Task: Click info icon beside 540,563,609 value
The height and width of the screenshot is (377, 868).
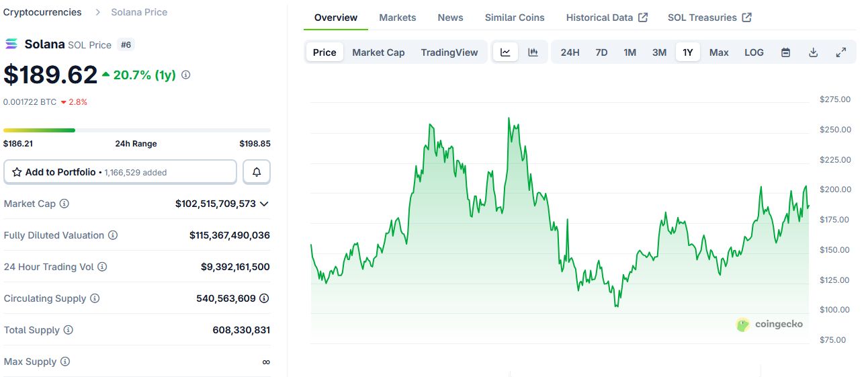Action: tap(265, 298)
